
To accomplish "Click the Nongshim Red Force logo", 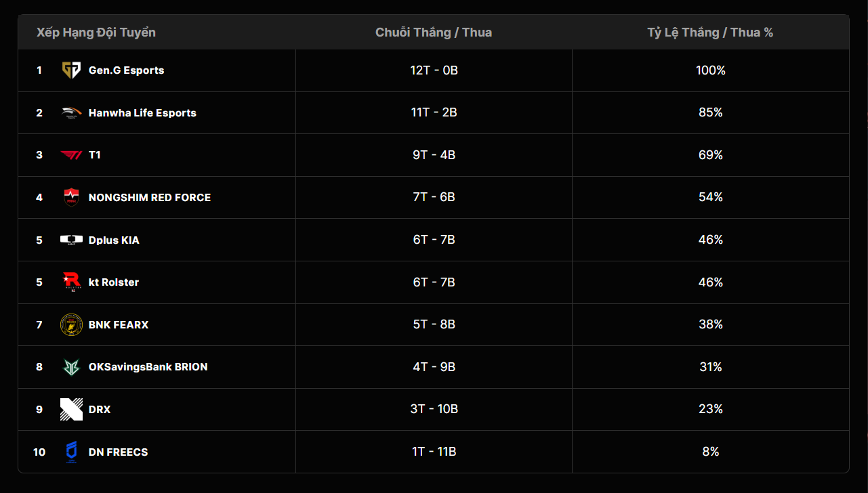I will [71, 198].
